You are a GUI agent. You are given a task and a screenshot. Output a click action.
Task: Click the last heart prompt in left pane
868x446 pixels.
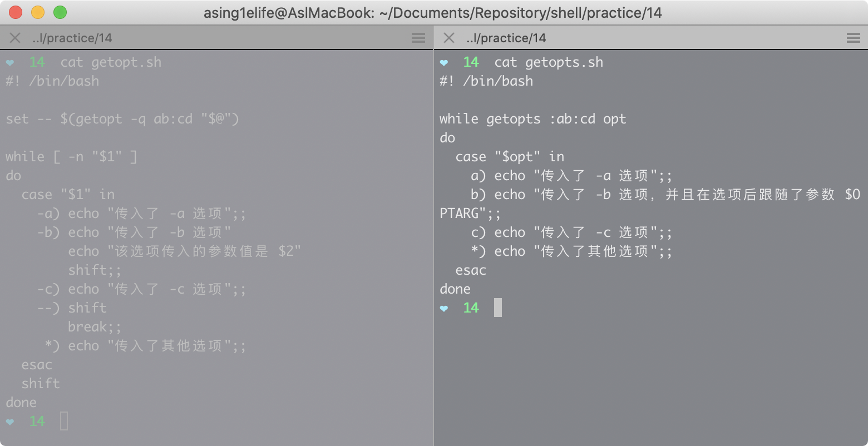click(10, 422)
